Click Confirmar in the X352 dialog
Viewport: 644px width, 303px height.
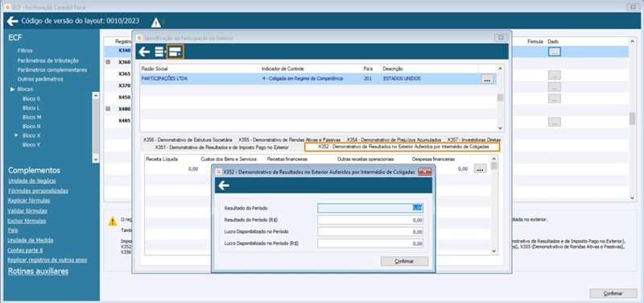click(x=404, y=261)
